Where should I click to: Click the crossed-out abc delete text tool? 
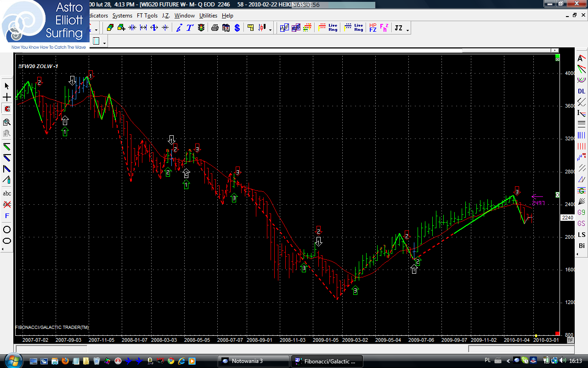coord(7,204)
